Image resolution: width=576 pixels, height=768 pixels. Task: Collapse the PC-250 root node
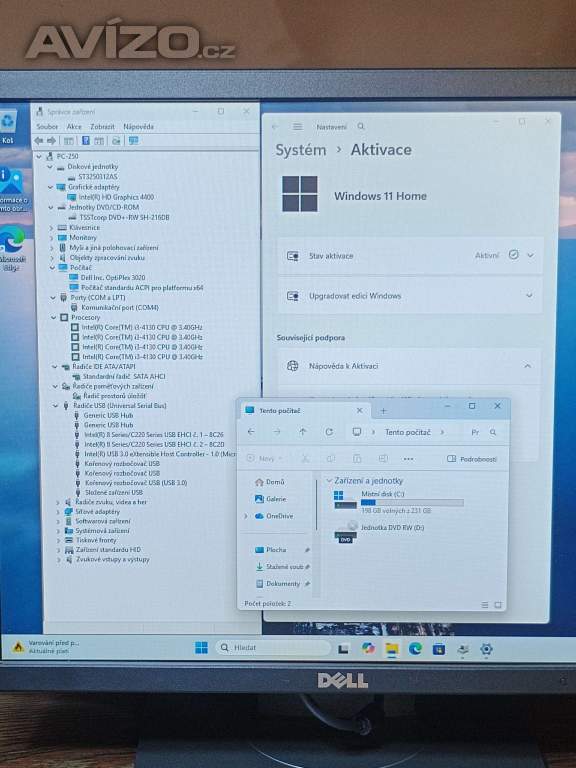(x=40, y=156)
